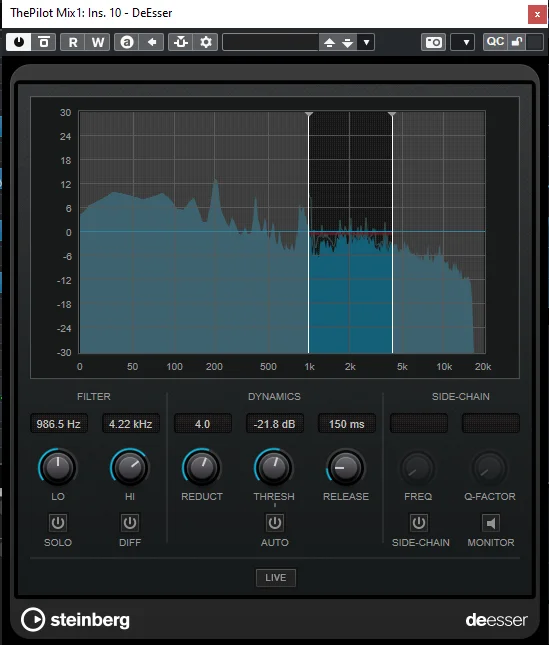Click the side-chain routing toolbar icon
The width and height of the screenshot is (549, 645).
pos(181,42)
